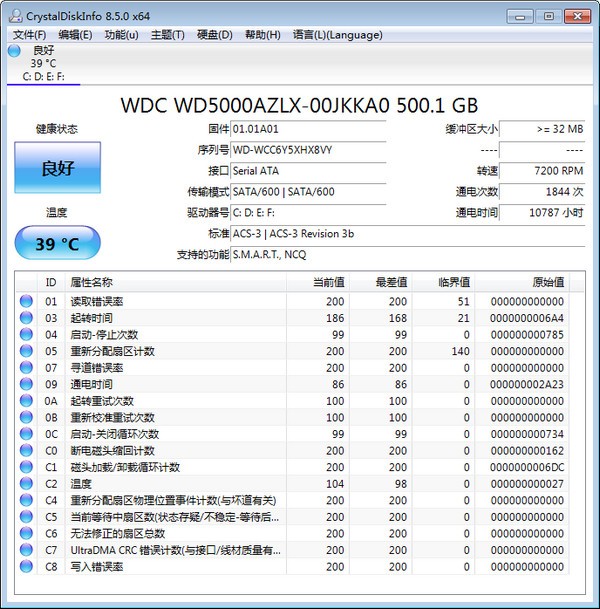Click the status icon next to 通电时间 attribute
This screenshot has width=600, height=609.
[26, 384]
